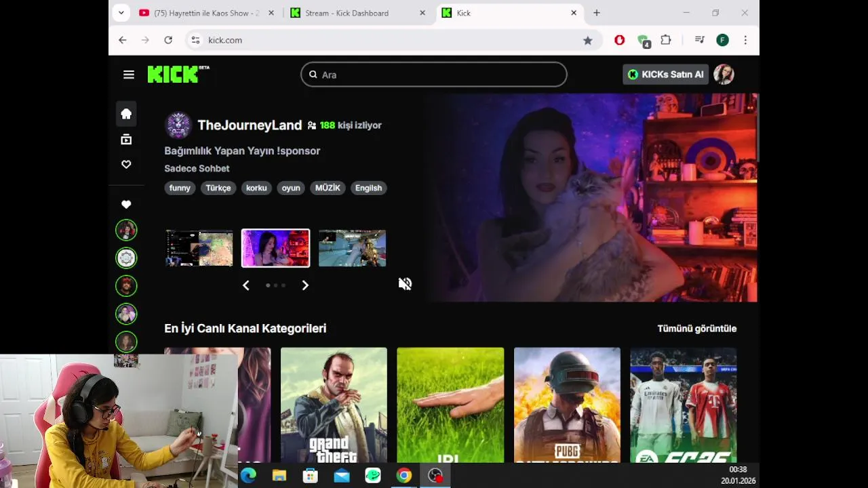This screenshot has height=488, width=868.
Task: Open the Chrome three-dot menu
Action: [x=745, y=40]
